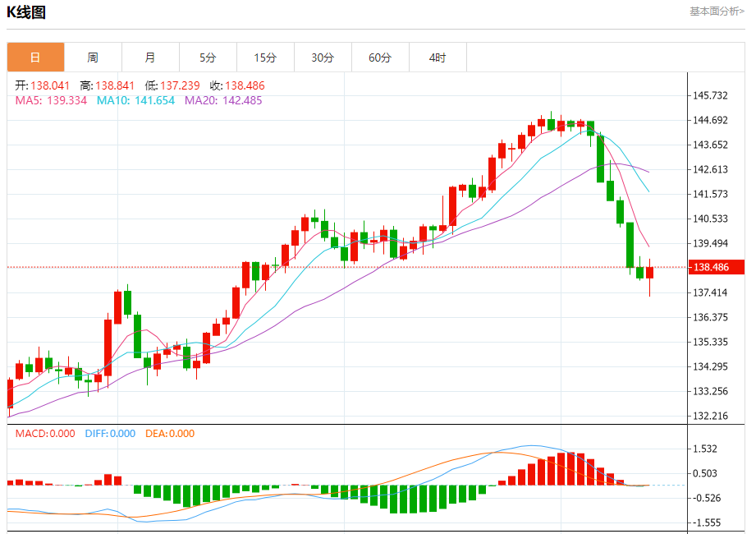
Task: Click the 1.532 MACD axis label
Action: [705, 449]
